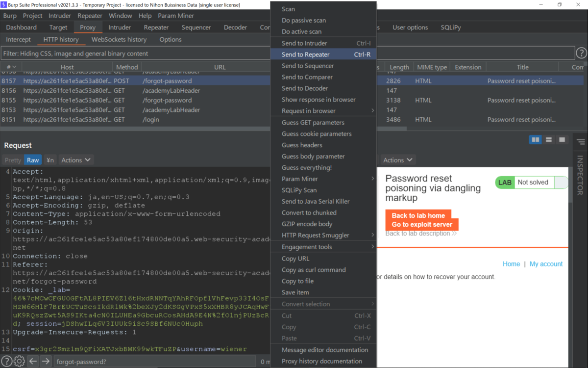This screenshot has width=588, height=368.
Task: Expand Engagement tools submenu
Action: point(323,247)
